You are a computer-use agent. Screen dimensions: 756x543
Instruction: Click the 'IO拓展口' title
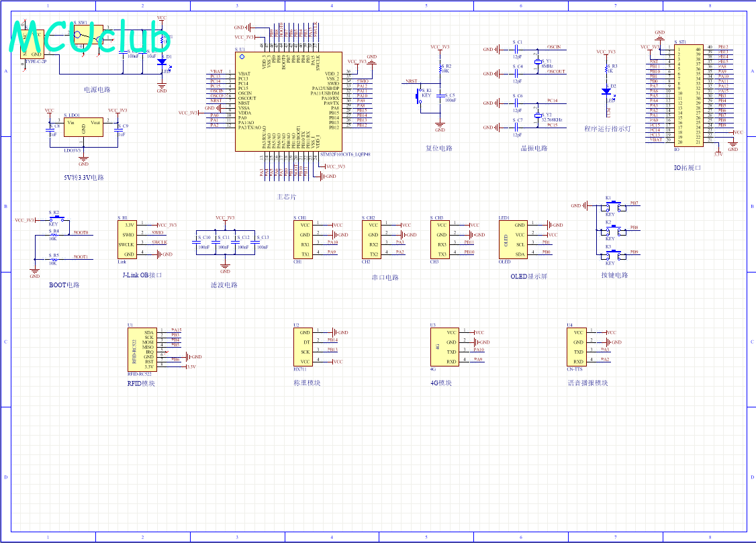pyautogui.click(x=688, y=168)
